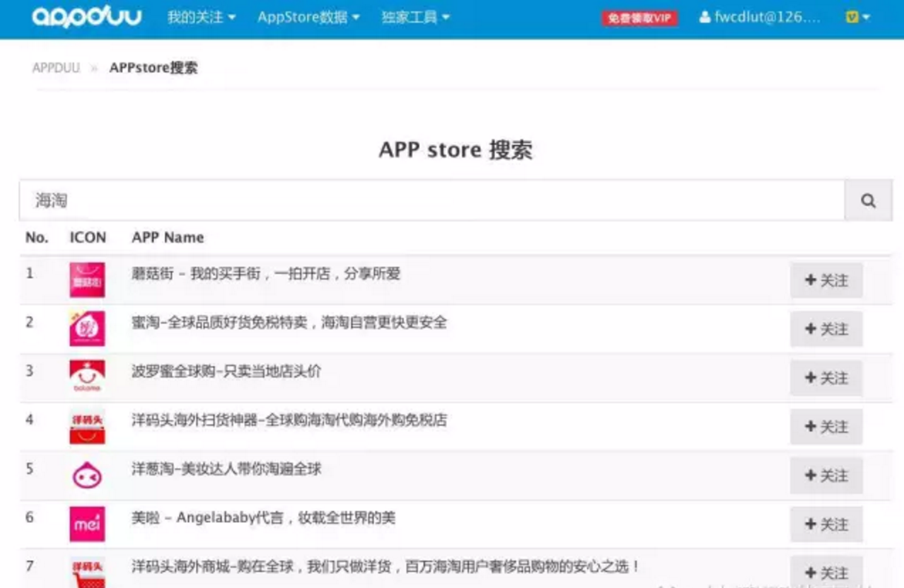This screenshot has height=588, width=904.
Task: Follow 波罗蜜全球购 with the 关注 button
Action: click(826, 379)
